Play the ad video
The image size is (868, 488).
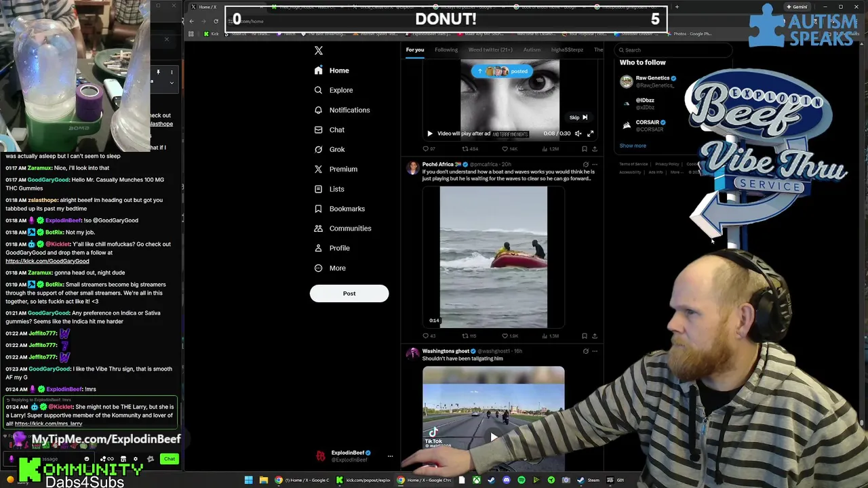[x=429, y=134]
